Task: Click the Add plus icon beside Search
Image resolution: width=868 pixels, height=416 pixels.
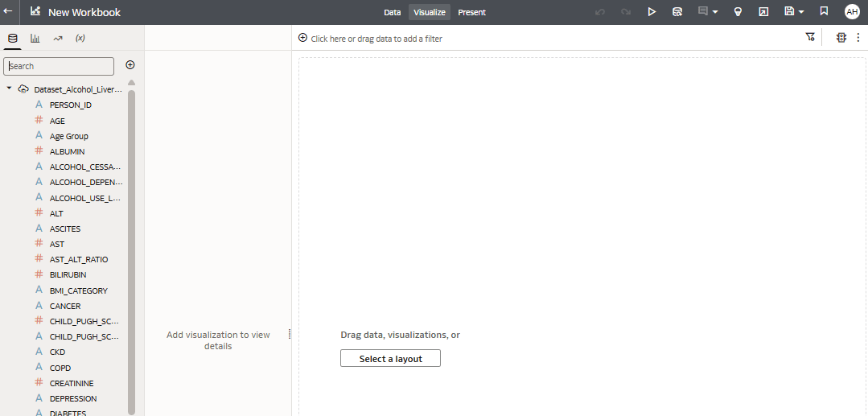Action: point(130,65)
